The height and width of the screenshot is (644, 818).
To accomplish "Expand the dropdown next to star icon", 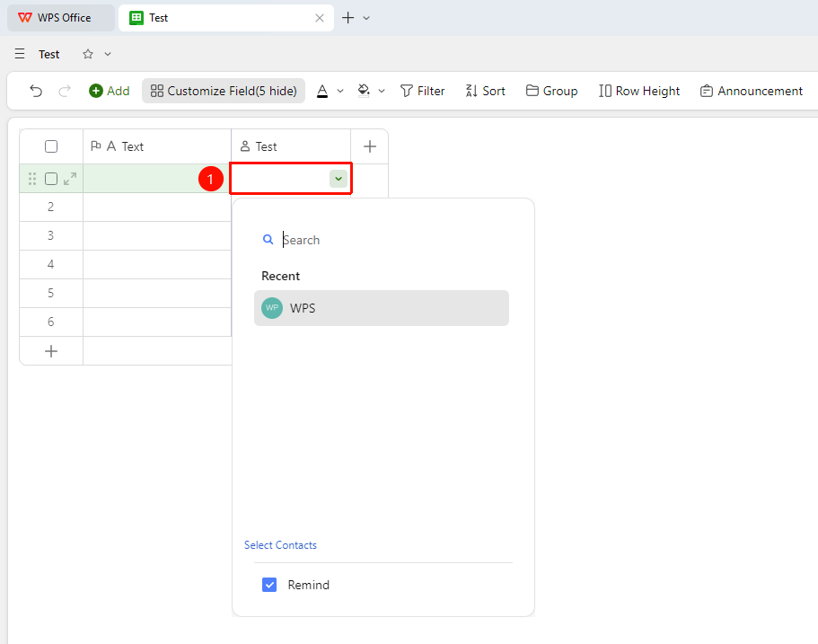I will tap(108, 54).
